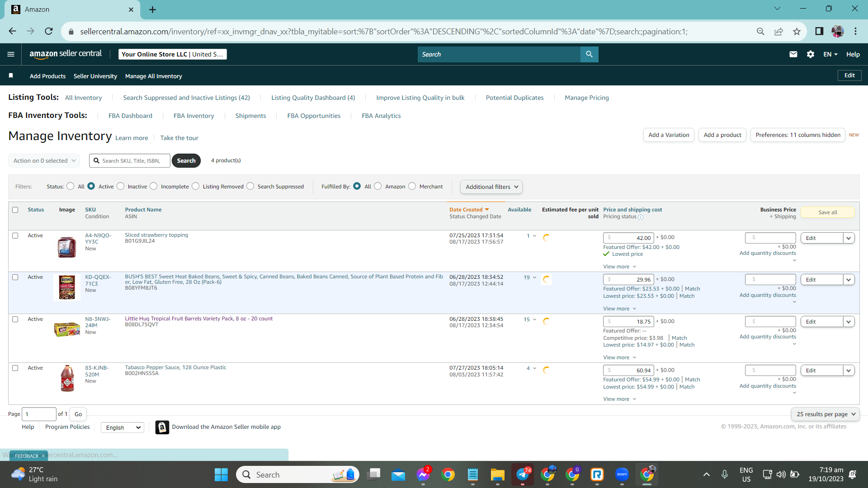This screenshot has height=488, width=868.
Task: Reload the page with the refresh icon
Action: 49,31
